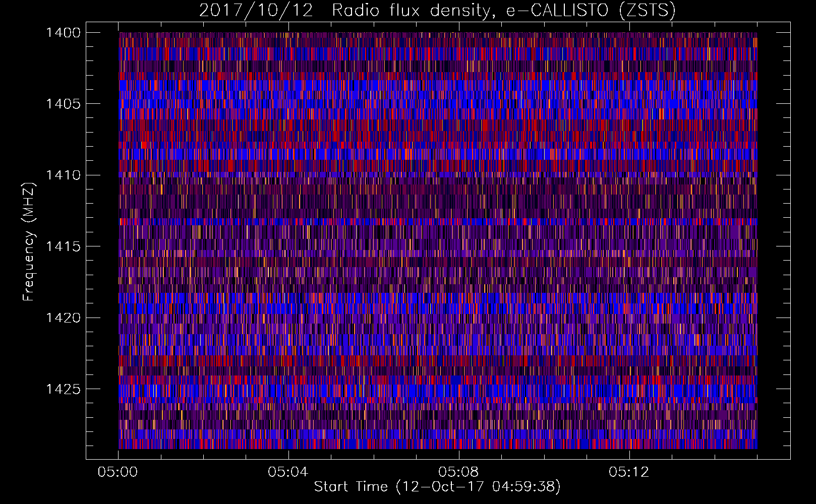The width and height of the screenshot is (816, 504).
Task: Click the plot title '2017/10/12 Radio flux density, e-CALLISTO (ZSTS)'
Action: coord(437,11)
